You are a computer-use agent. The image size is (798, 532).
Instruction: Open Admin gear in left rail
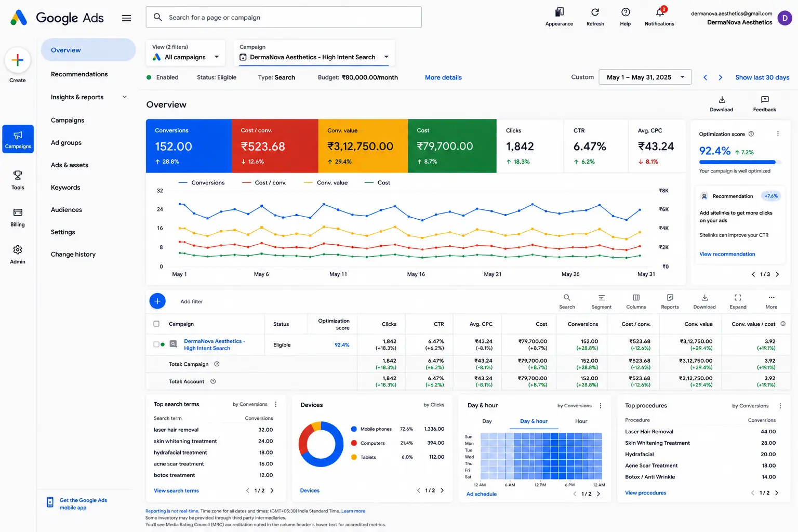18,254
